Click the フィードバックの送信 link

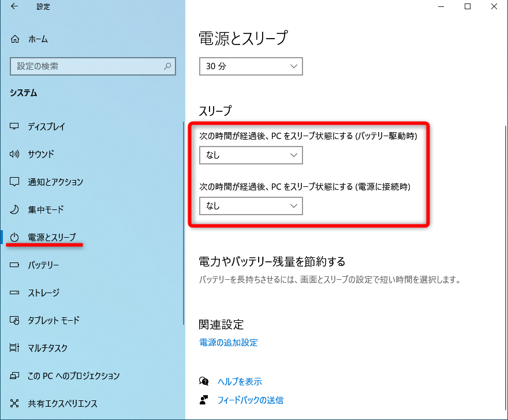pos(251,400)
